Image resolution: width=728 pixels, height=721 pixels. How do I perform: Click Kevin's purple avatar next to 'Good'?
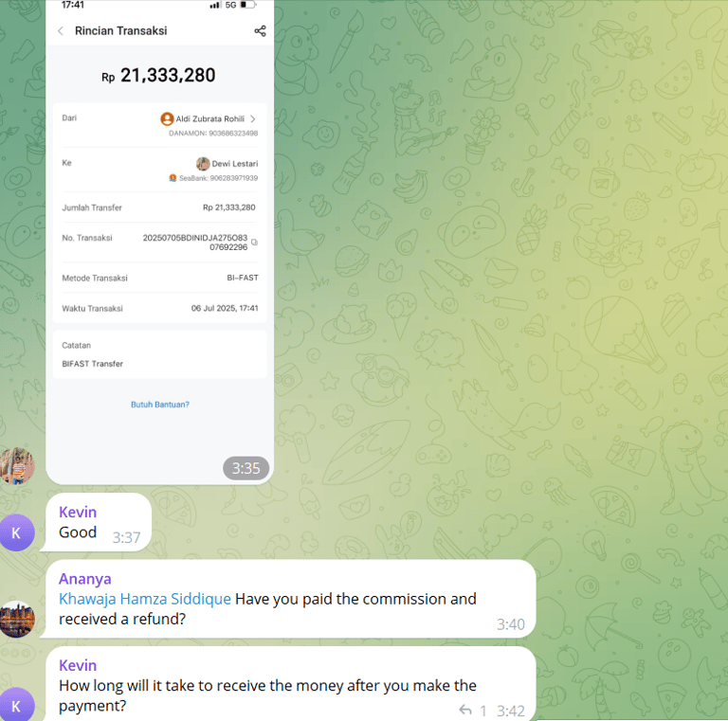(17, 532)
